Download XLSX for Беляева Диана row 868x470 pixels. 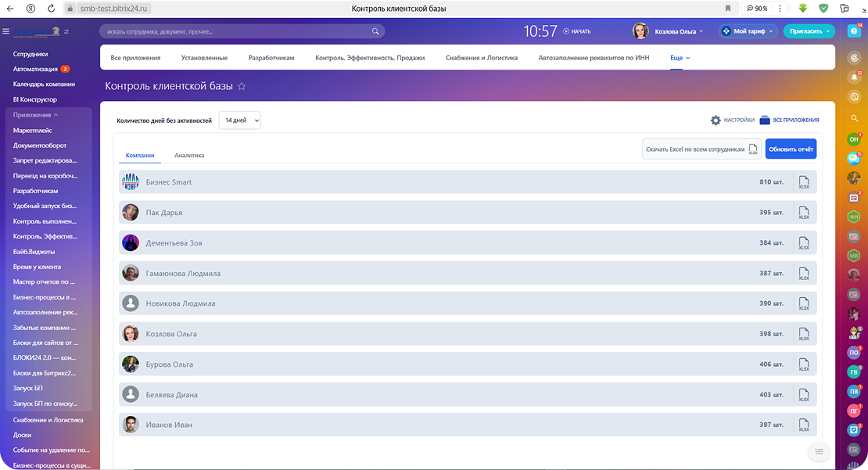pyautogui.click(x=804, y=395)
